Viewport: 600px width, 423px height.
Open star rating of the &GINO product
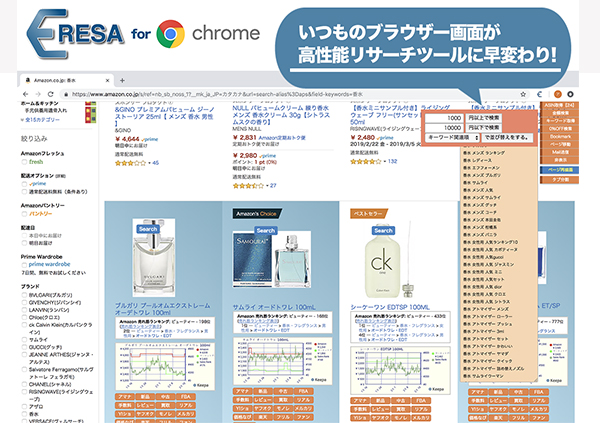(x=130, y=163)
